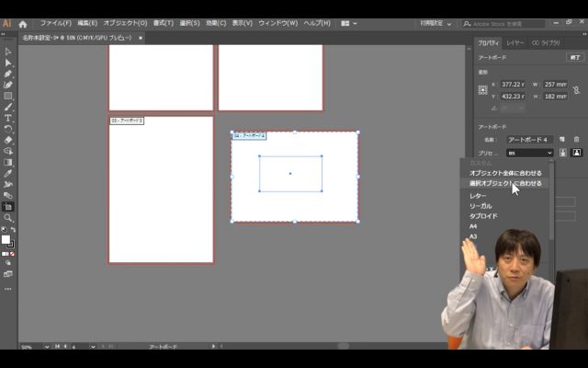
Task: Select the Pen tool
Action: [x=8, y=74]
